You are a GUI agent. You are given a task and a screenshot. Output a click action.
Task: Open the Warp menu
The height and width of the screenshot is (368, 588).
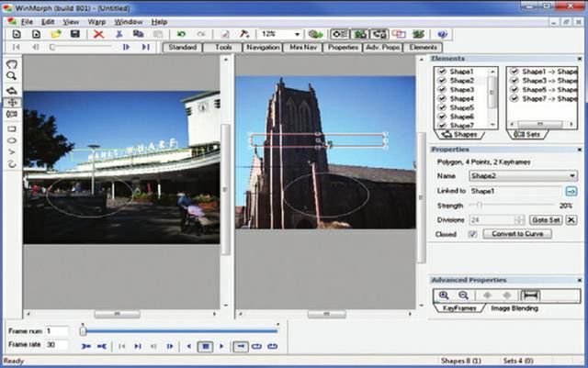tap(96, 20)
